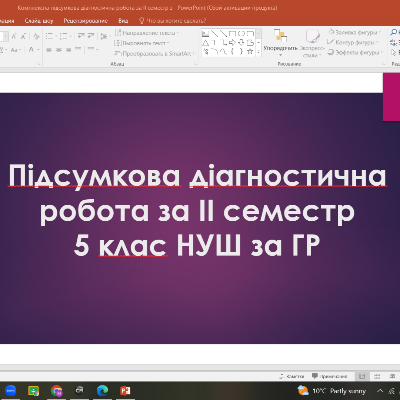Decrease the list indent level
Screen dimensions: 400x400
81,36
